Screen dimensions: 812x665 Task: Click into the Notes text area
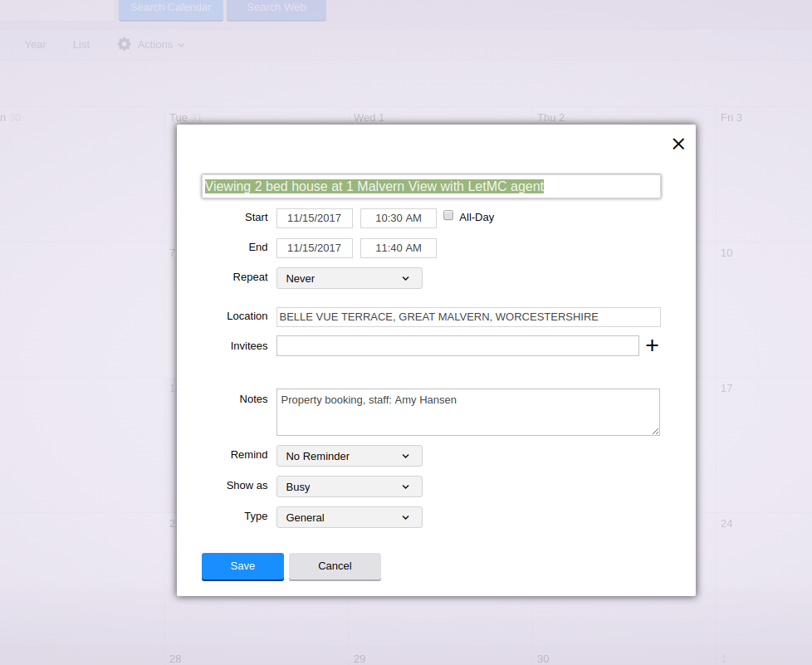tap(468, 412)
